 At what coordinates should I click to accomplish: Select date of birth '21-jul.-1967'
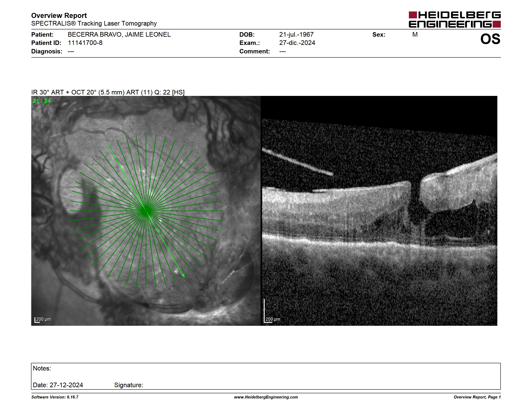pos(296,35)
